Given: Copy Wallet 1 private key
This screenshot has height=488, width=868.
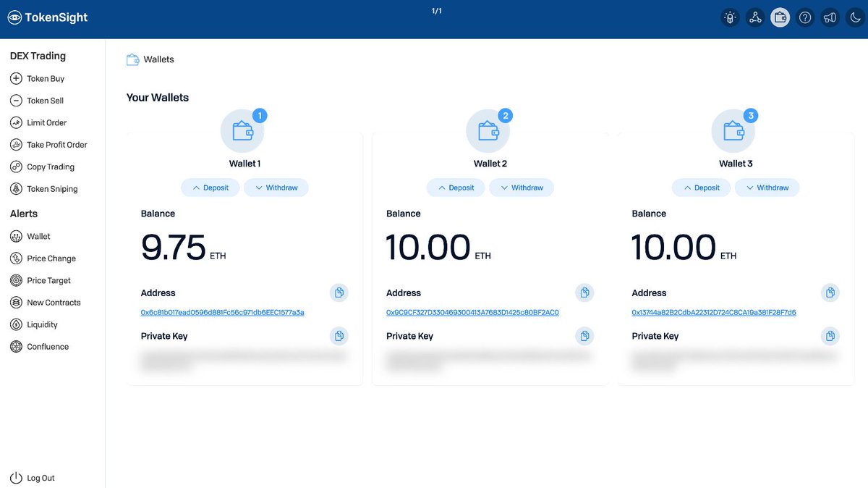Looking at the screenshot, I should coord(339,336).
